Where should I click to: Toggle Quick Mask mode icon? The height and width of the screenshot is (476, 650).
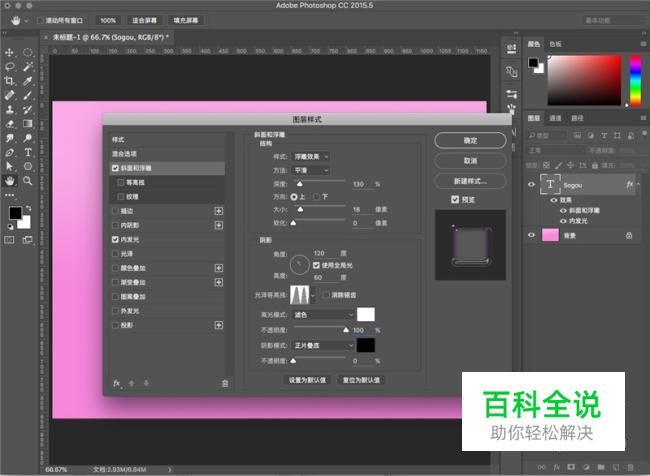(x=9, y=240)
